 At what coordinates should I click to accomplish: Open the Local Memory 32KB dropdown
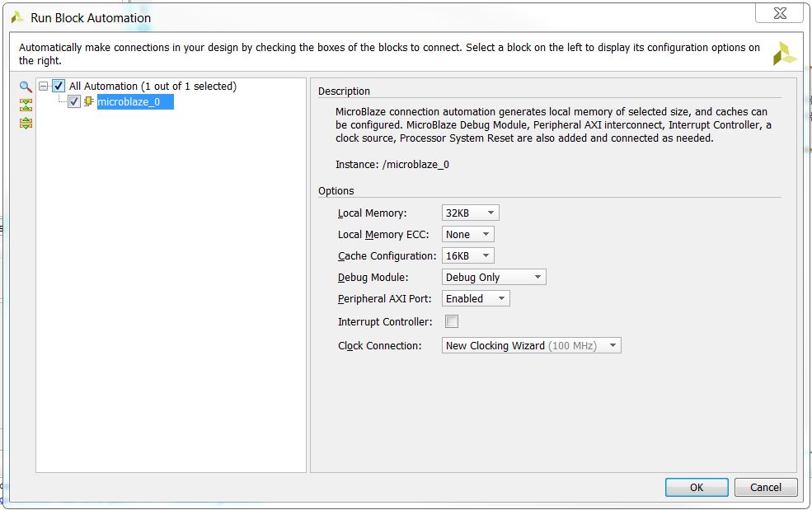tap(470, 213)
